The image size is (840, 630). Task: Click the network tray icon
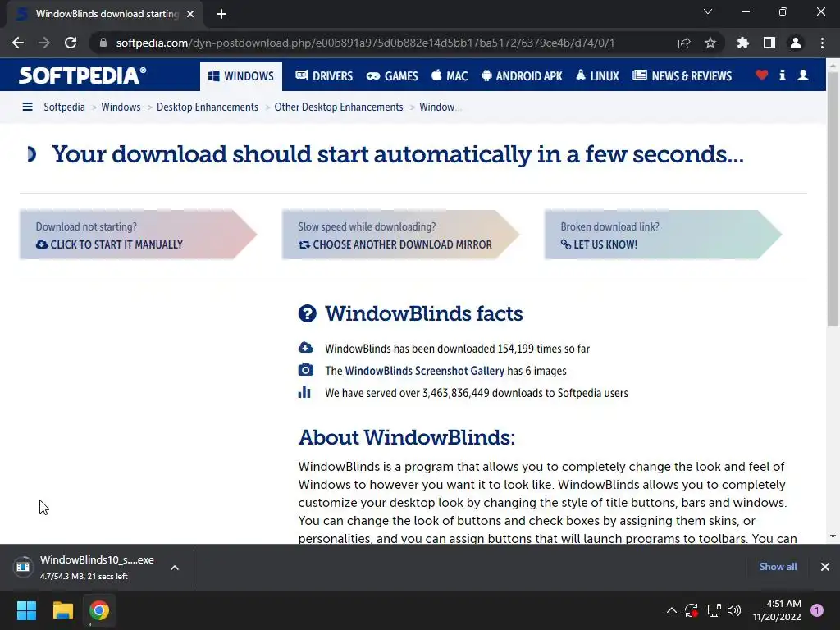[714, 610]
